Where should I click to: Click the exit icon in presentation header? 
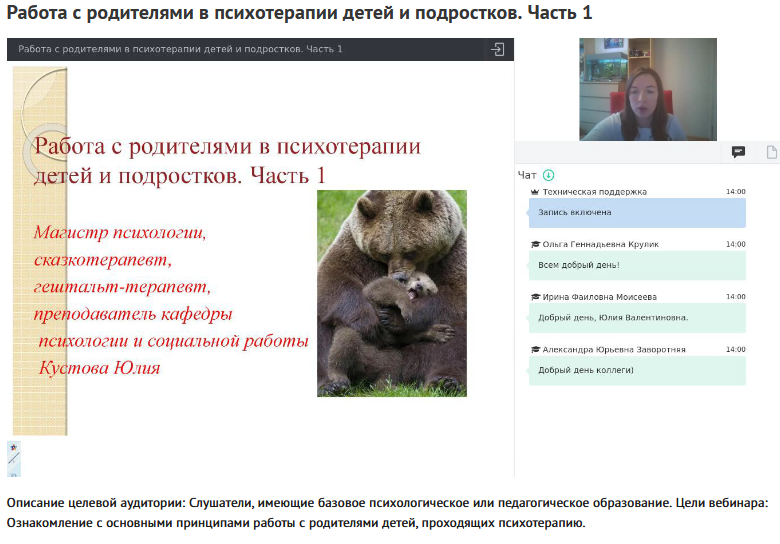pos(497,49)
